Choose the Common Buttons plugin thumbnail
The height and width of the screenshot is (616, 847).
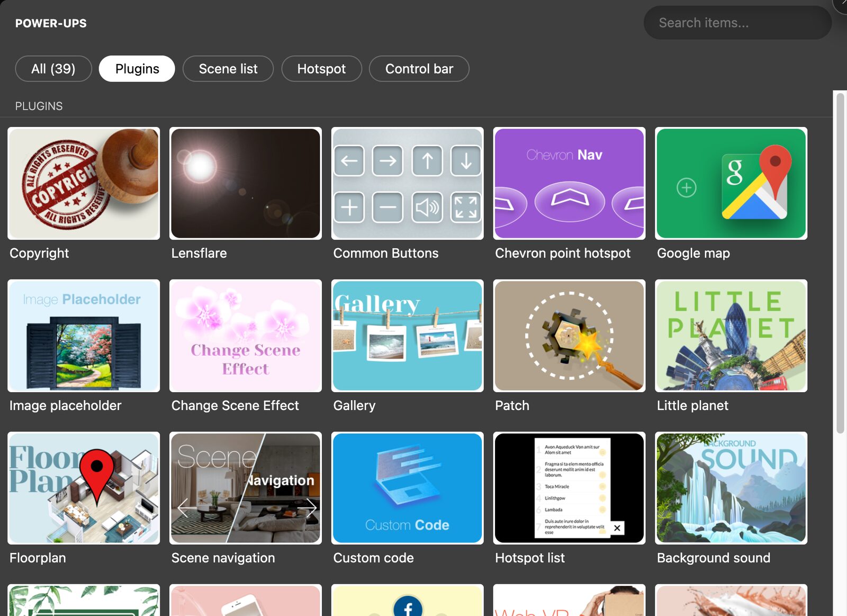click(408, 183)
